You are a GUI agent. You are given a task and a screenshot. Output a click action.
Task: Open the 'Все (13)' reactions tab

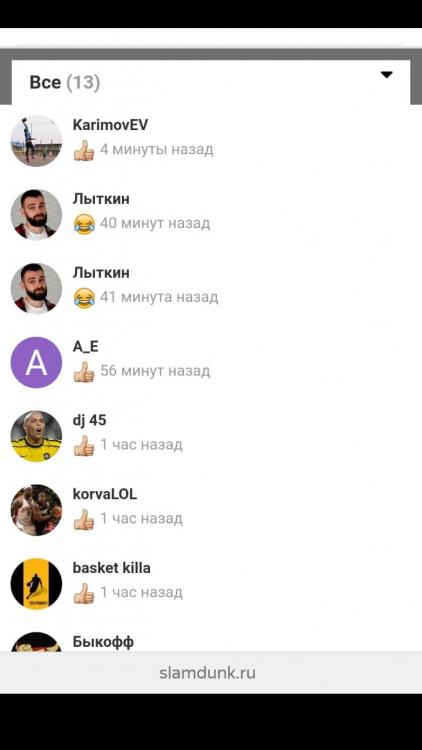click(65, 82)
